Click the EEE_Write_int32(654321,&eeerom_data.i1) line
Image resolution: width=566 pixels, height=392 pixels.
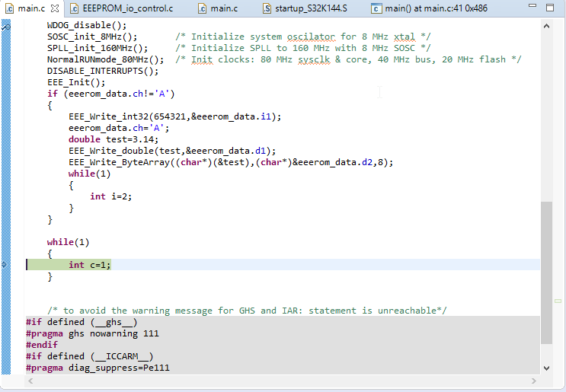[174, 116]
